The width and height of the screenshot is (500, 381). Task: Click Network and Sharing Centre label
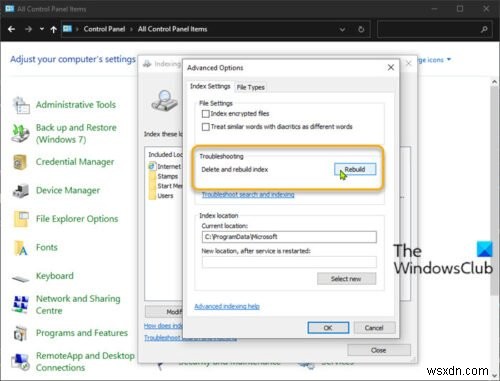[78, 305]
